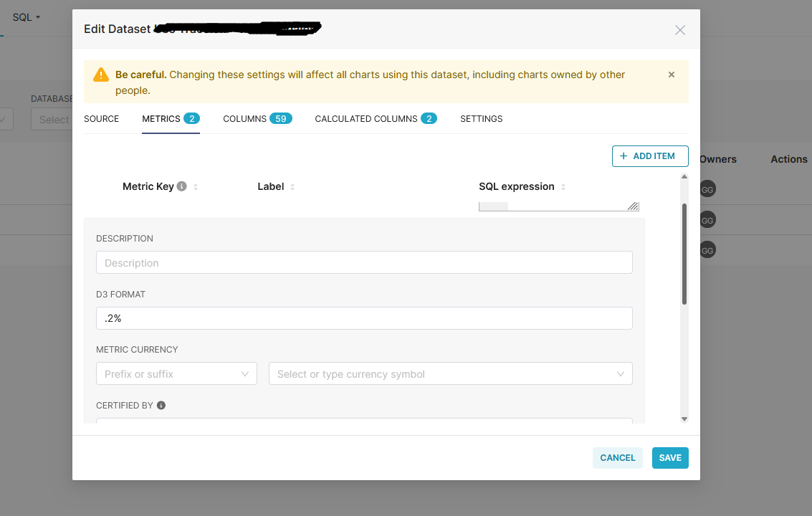Viewport: 812px width, 516px height.
Task: Save the dataset changes
Action: point(669,457)
